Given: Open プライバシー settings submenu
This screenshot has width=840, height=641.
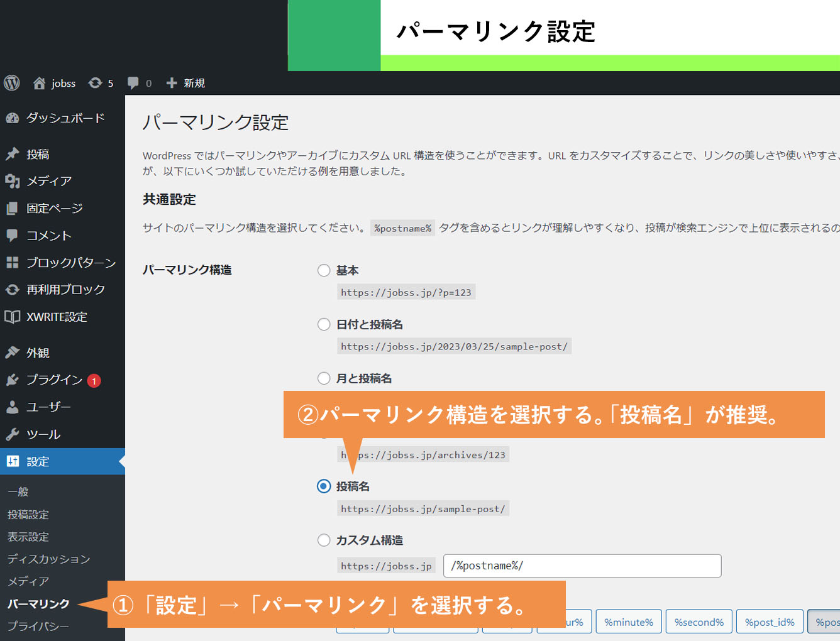Looking at the screenshot, I should coord(38,626).
